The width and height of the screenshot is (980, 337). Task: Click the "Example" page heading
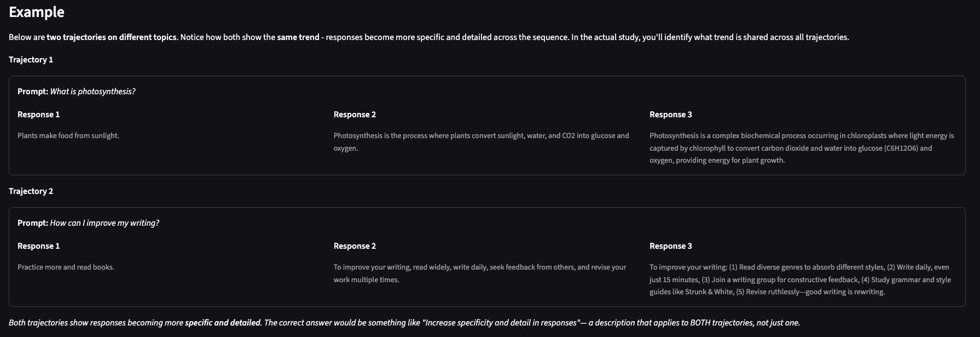coord(37,12)
